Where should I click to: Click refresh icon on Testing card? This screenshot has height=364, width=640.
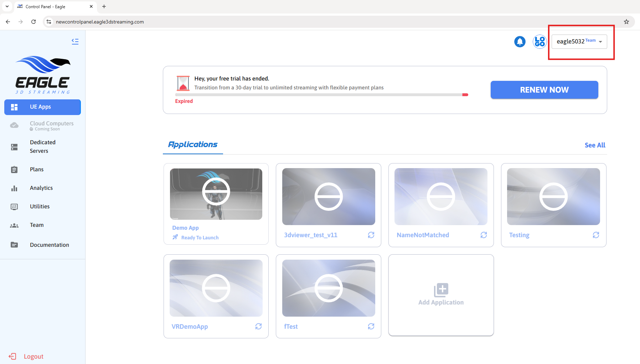coord(596,235)
